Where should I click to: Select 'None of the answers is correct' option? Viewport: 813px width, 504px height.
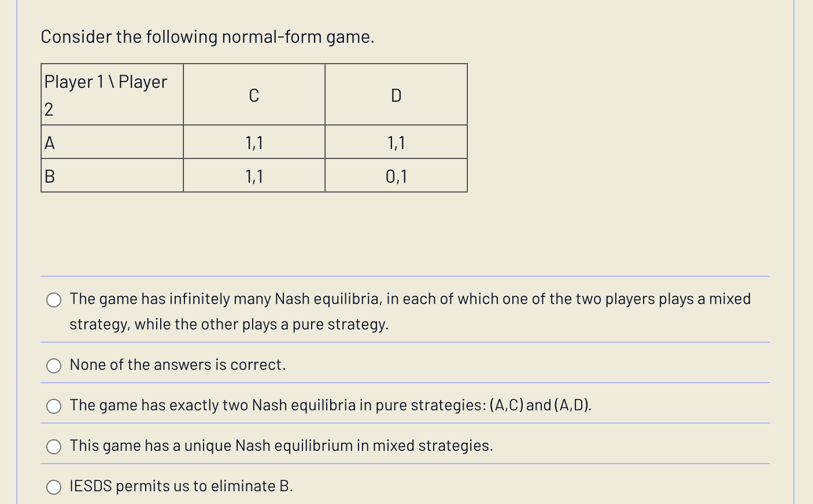pos(53,365)
